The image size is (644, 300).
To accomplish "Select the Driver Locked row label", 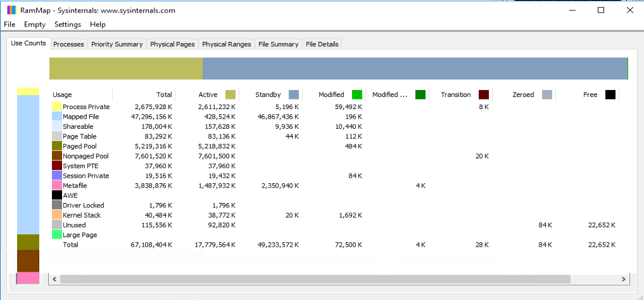I will (x=84, y=205).
